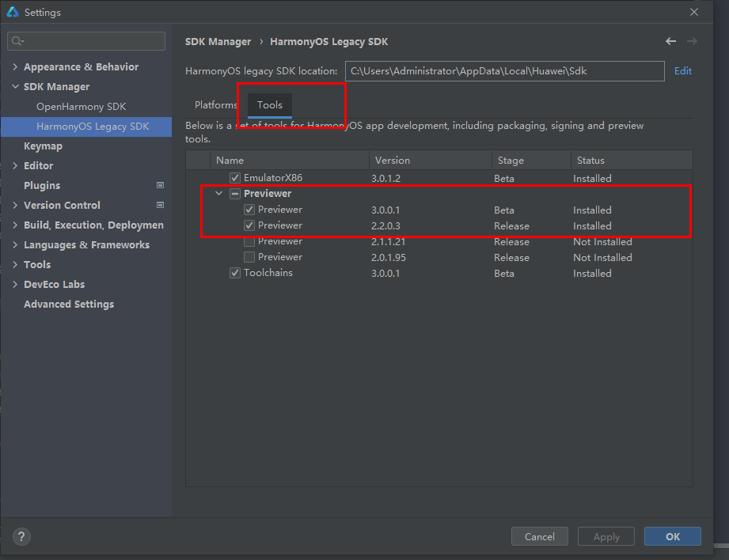Click the HarmonyOS legacy SDK location field
729x560 pixels.
tap(504, 70)
